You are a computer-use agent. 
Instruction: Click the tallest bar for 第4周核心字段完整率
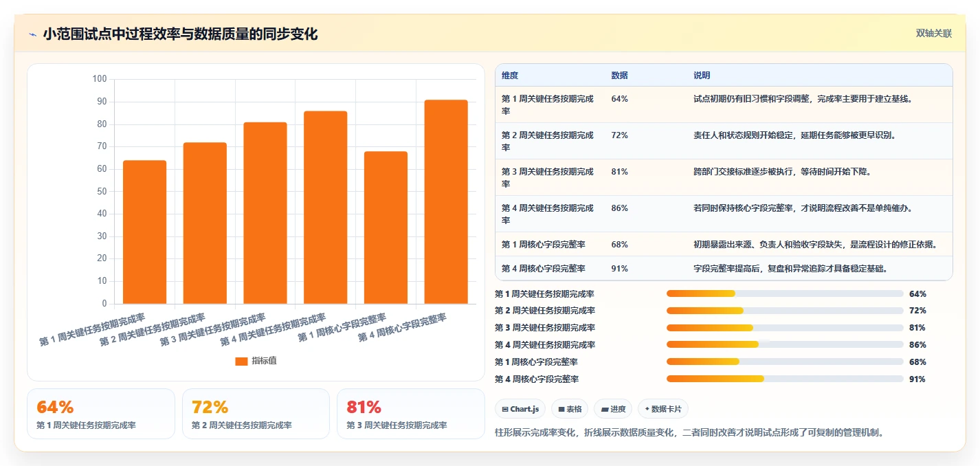point(446,202)
